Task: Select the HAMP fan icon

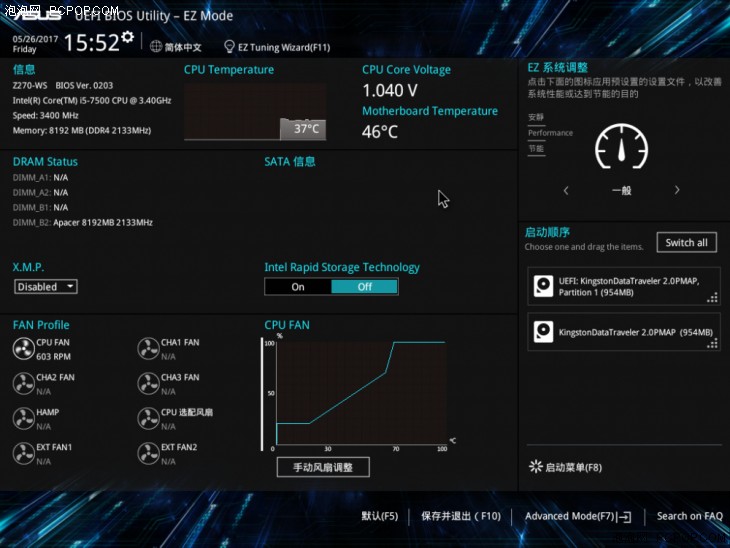Action: pyautogui.click(x=23, y=419)
